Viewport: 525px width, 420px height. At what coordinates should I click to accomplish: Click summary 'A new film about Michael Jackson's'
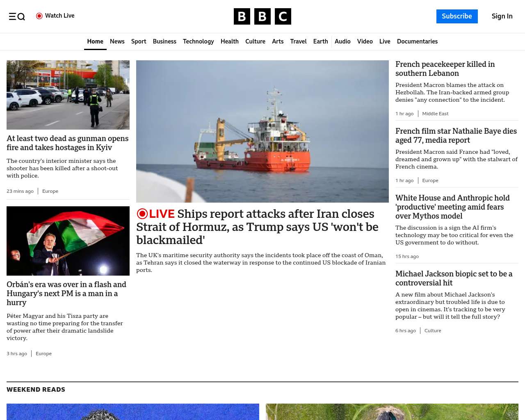coord(450,306)
